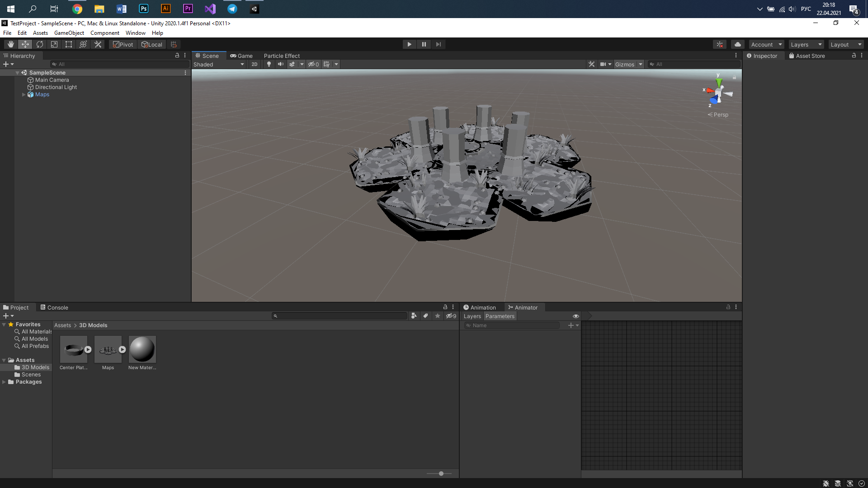Toggle Pivot handle position

pyautogui.click(x=123, y=44)
